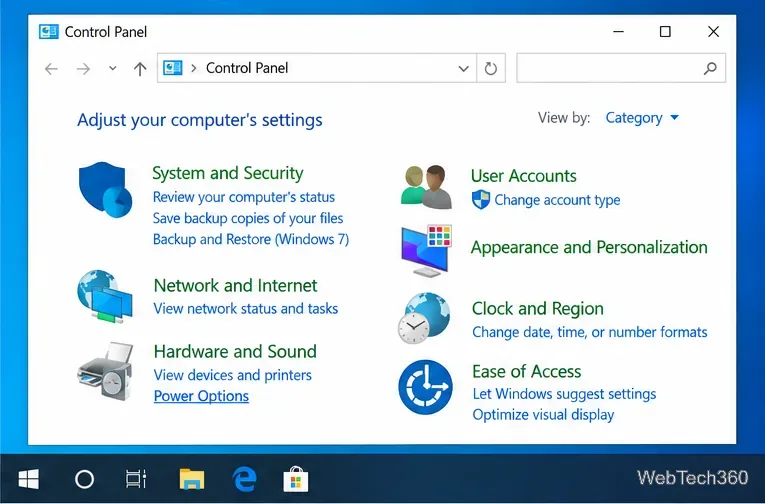Image resolution: width=765 pixels, height=504 pixels.
Task: Open Hardware and Sound heading link
Action: coord(235,351)
